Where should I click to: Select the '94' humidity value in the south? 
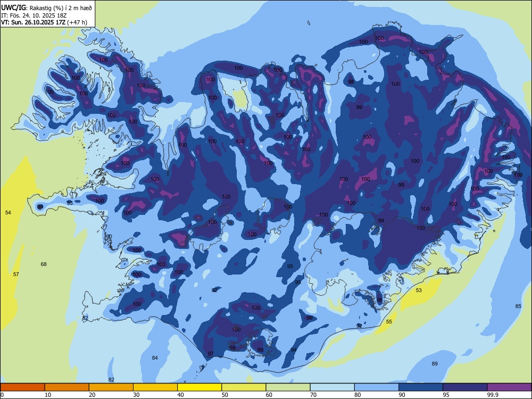tap(294, 350)
